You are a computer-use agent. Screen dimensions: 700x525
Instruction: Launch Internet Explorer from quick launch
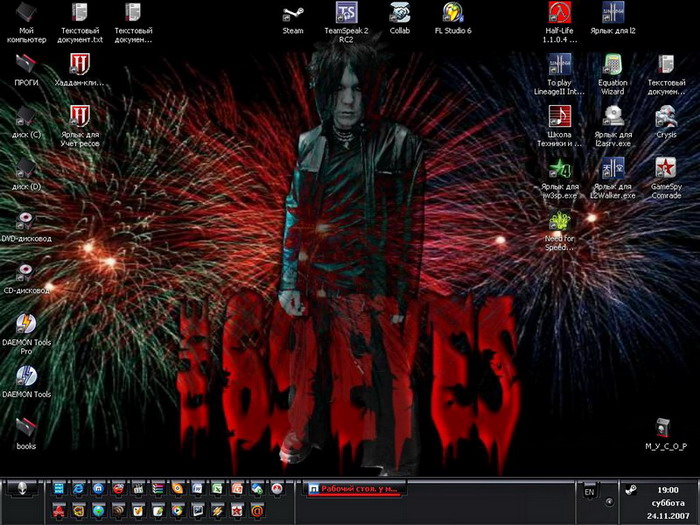click(79, 489)
